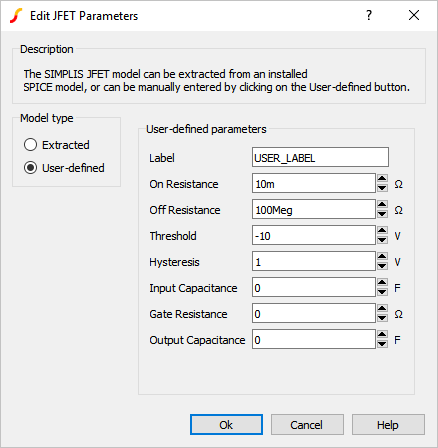This screenshot has width=438, height=448.
Task: Increase Off Resistance with up arrow
Action: click(382, 204)
